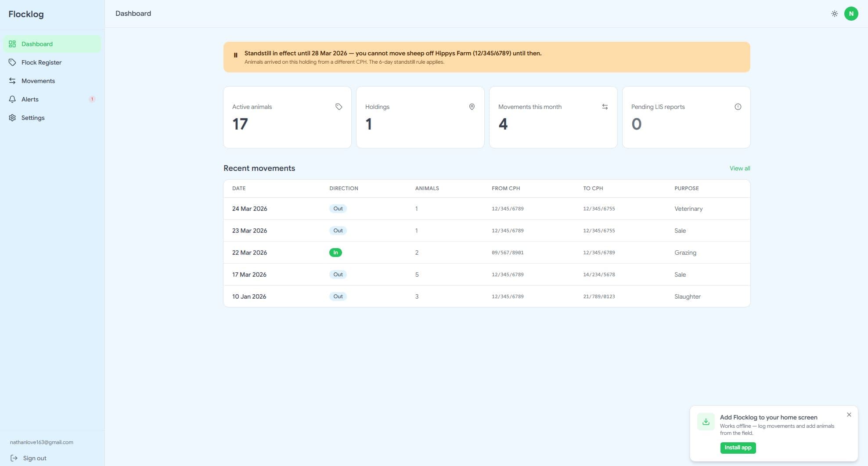Click the red Alerts badge count

pos(92,99)
